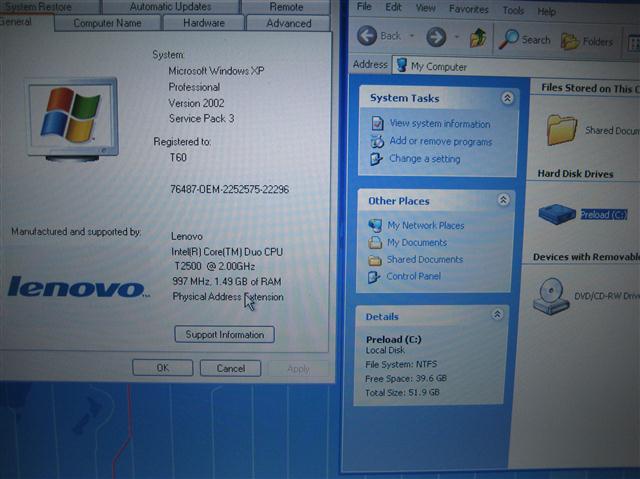Select the DVD/CD-RW Drive icon
640x479 pixels.
click(x=551, y=296)
